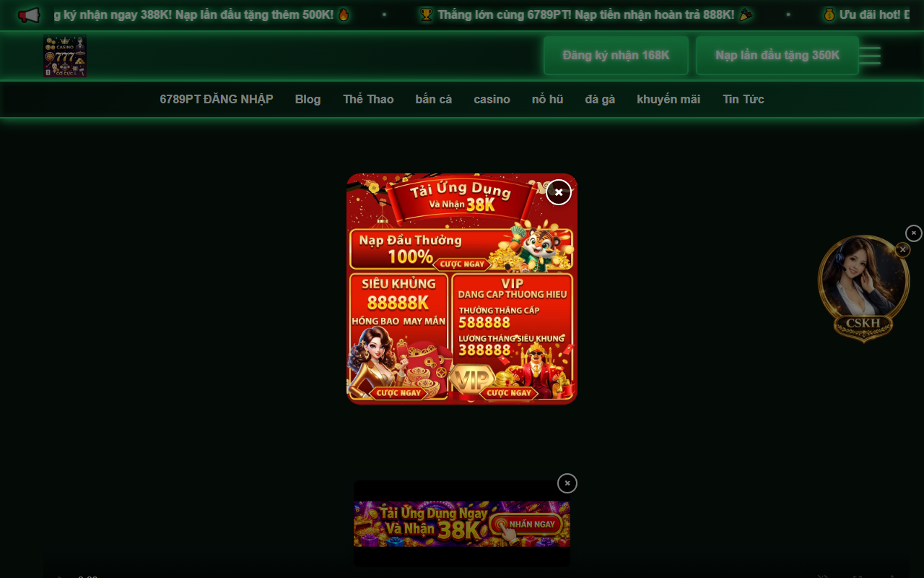Image resolution: width=924 pixels, height=578 pixels.
Task: Click the trophy icon in ticker
Action: [427, 14]
